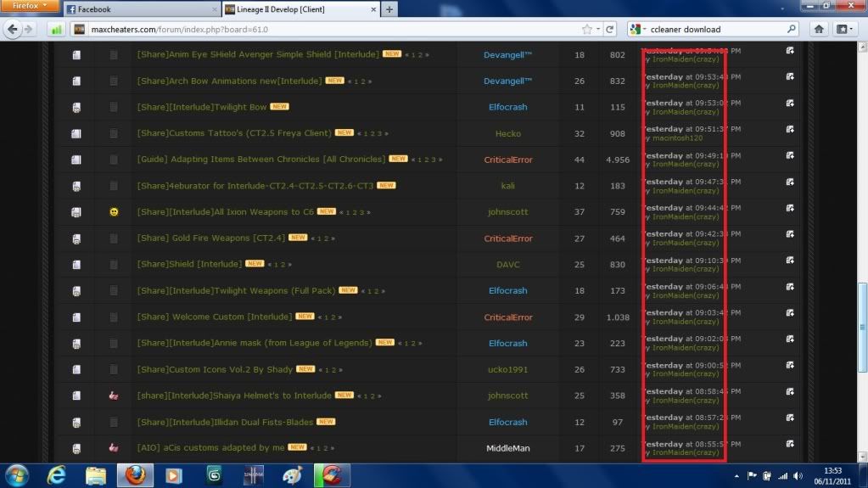The image size is (868, 488).
Task: Open a new tab with the plus button
Action: click(389, 9)
